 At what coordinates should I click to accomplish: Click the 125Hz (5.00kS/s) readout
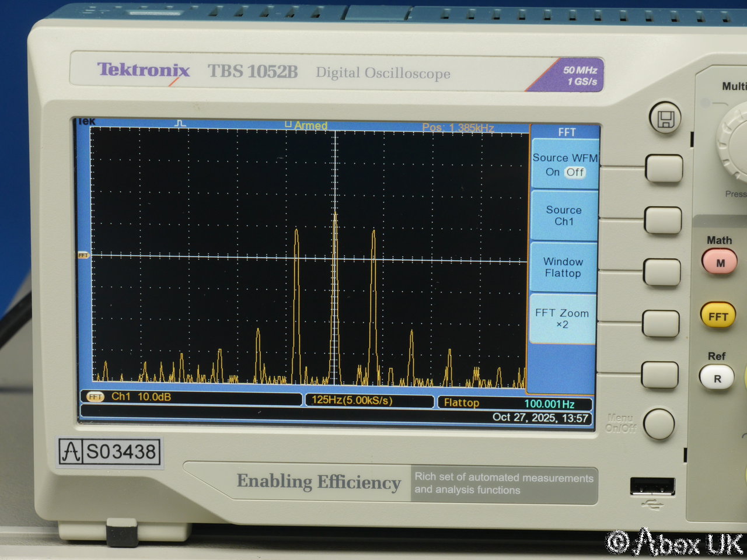point(352,401)
